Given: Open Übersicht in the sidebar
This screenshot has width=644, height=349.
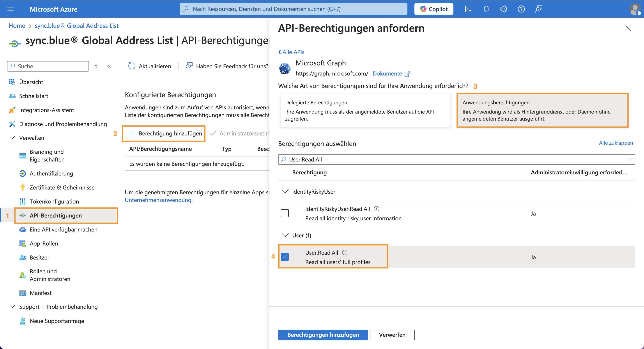Looking at the screenshot, I should pos(31,82).
